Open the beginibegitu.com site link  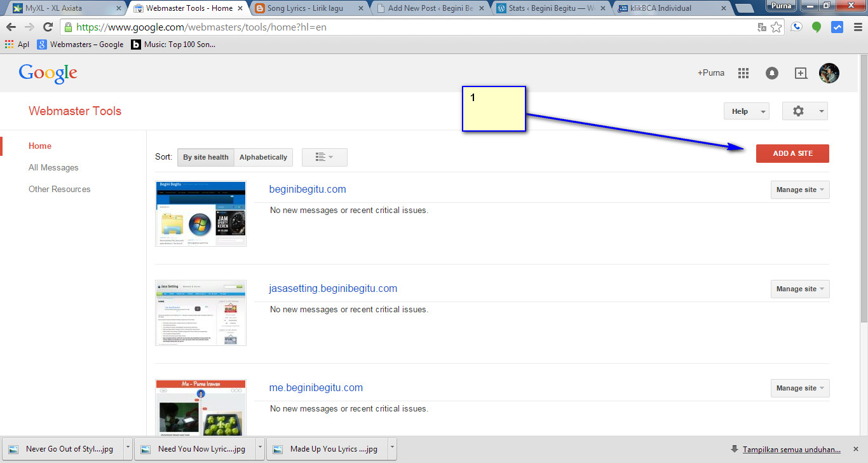click(308, 190)
